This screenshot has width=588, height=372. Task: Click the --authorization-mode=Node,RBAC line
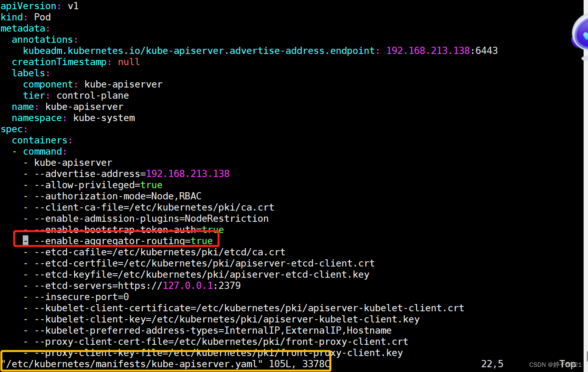(x=118, y=196)
